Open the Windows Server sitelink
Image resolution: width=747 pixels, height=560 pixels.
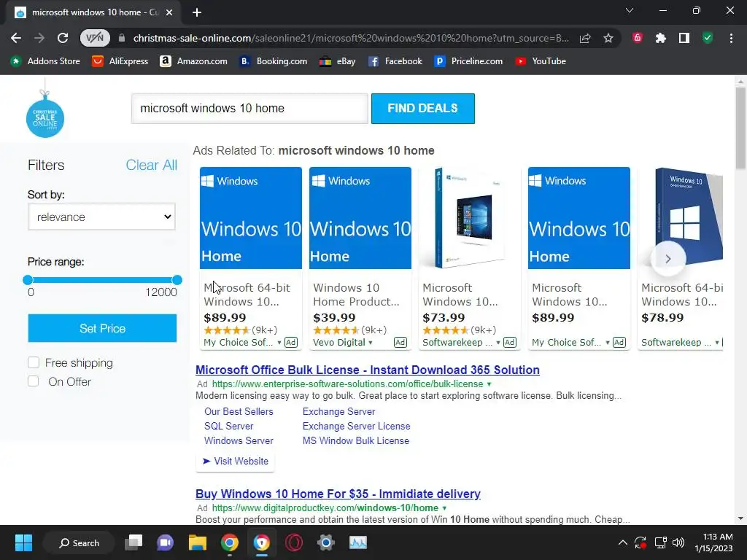click(x=239, y=441)
